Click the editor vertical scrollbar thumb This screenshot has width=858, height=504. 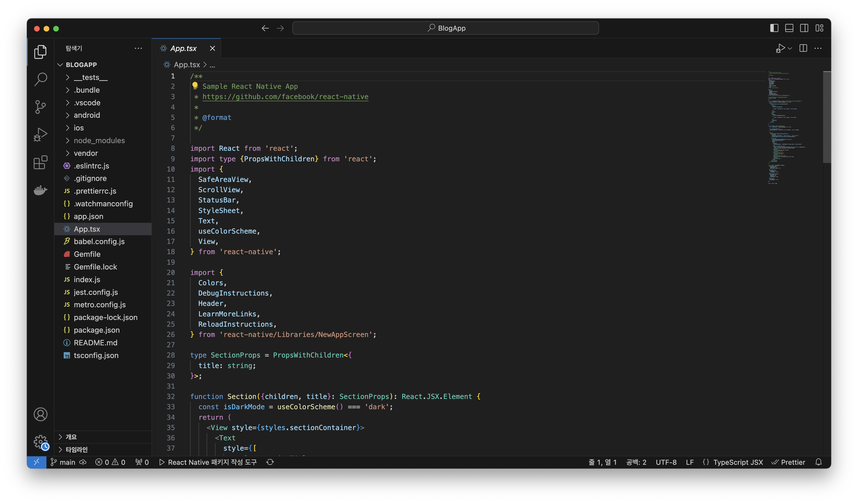coord(827,118)
